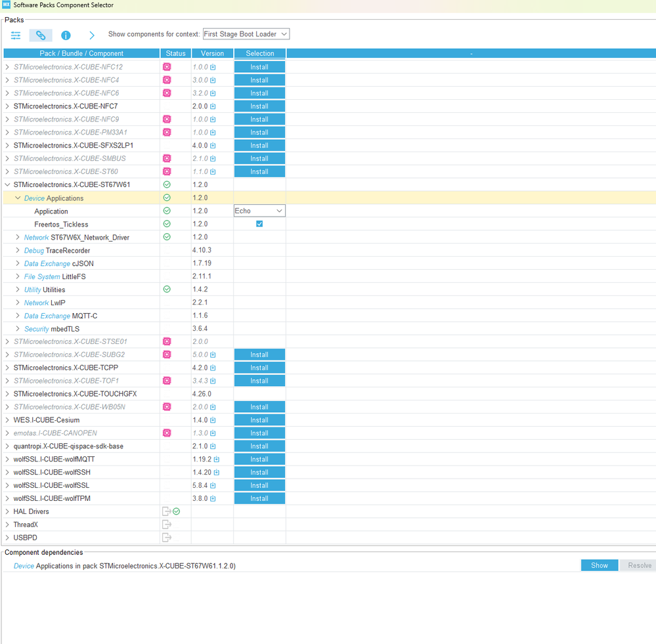Expand Network ST67W6X_Network_Driver bundle
The height and width of the screenshot is (644, 656).
point(18,237)
